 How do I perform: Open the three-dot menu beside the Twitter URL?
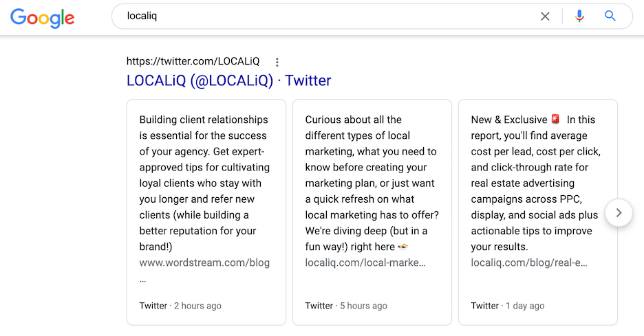click(277, 62)
